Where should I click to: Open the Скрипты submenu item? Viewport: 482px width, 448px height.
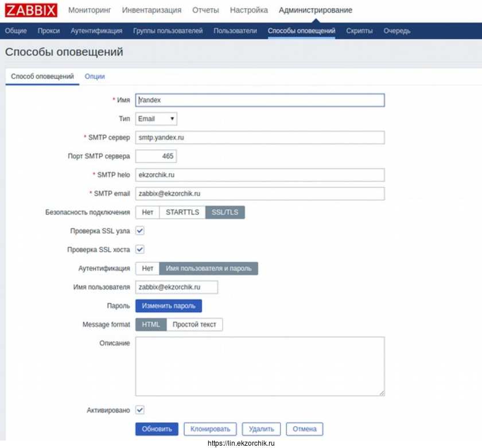click(x=359, y=31)
